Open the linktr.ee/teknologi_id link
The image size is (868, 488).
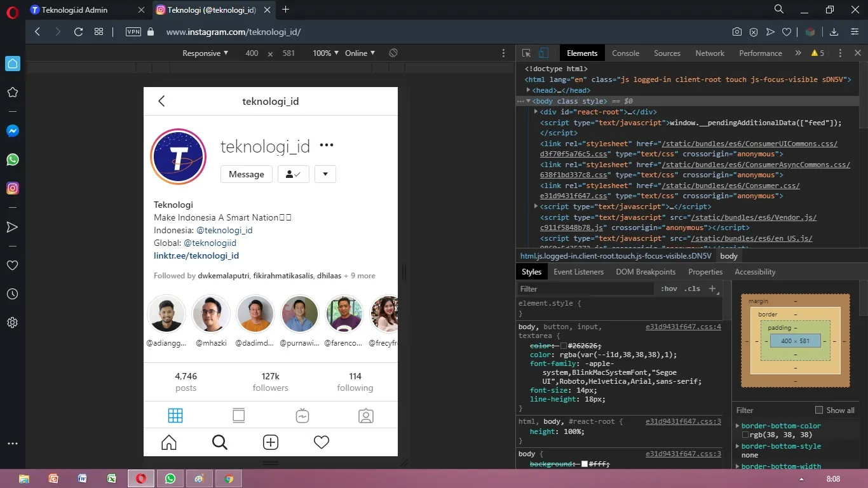click(x=196, y=255)
